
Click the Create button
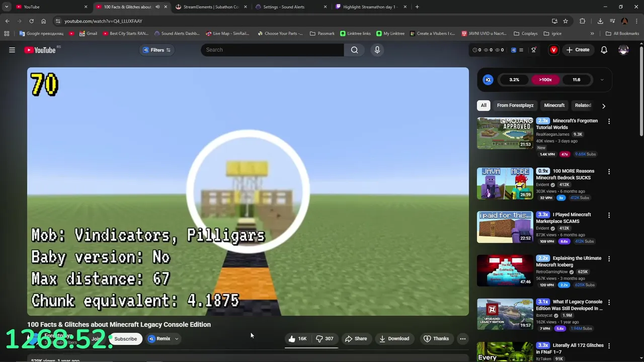[x=578, y=50]
